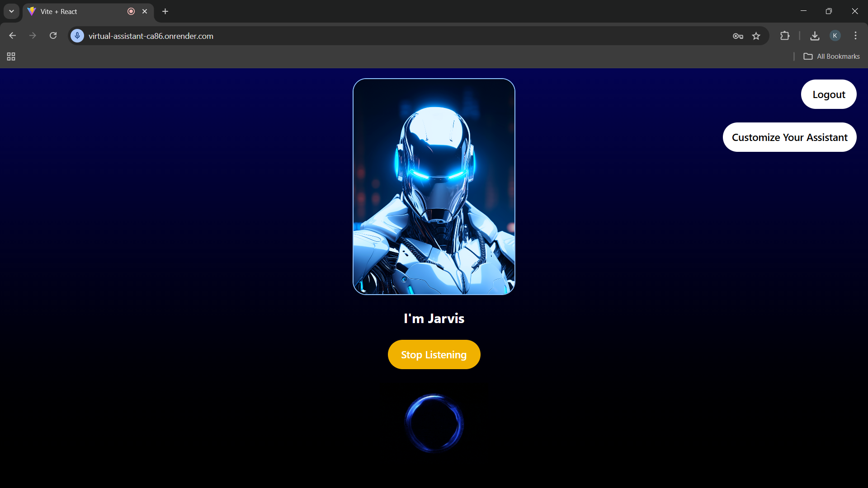Viewport: 868px width, 488px height.
Task: Click Customize Your Assistant button
Action: (789, 137)
